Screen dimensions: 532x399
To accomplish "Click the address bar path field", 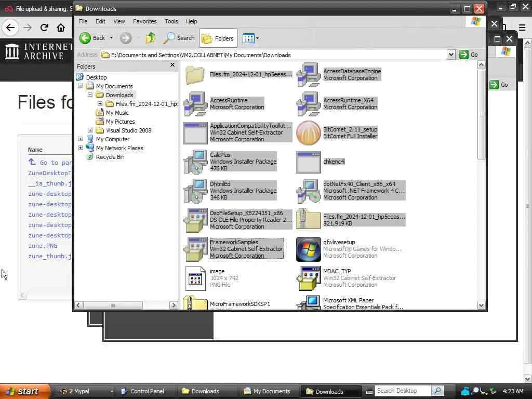I will pos(274,55).
